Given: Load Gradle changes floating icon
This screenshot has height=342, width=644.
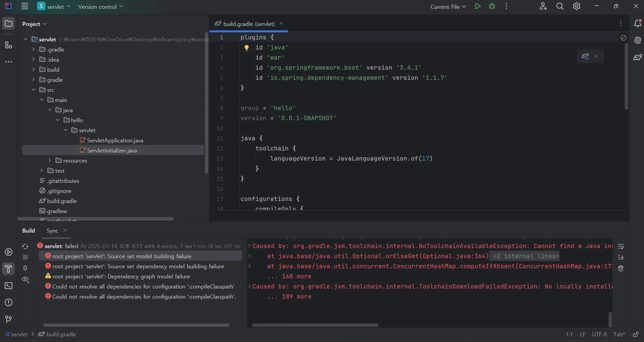Looking at the screenshot, I should (585, 56).
